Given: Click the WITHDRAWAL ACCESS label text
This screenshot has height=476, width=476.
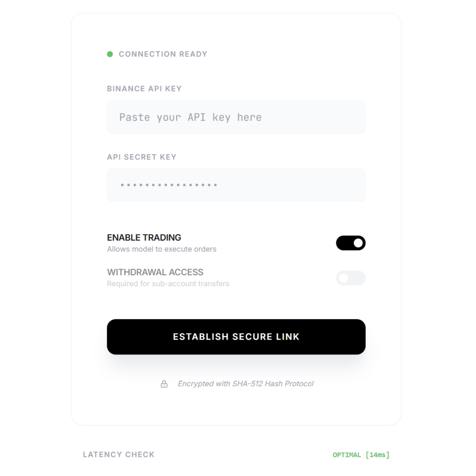Looking at the screenshot, I should pos(155,272).
